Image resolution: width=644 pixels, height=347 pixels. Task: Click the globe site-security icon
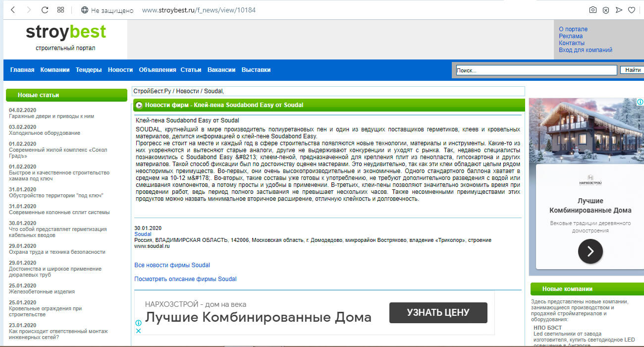pyautogui.click(x=84, y=10)
